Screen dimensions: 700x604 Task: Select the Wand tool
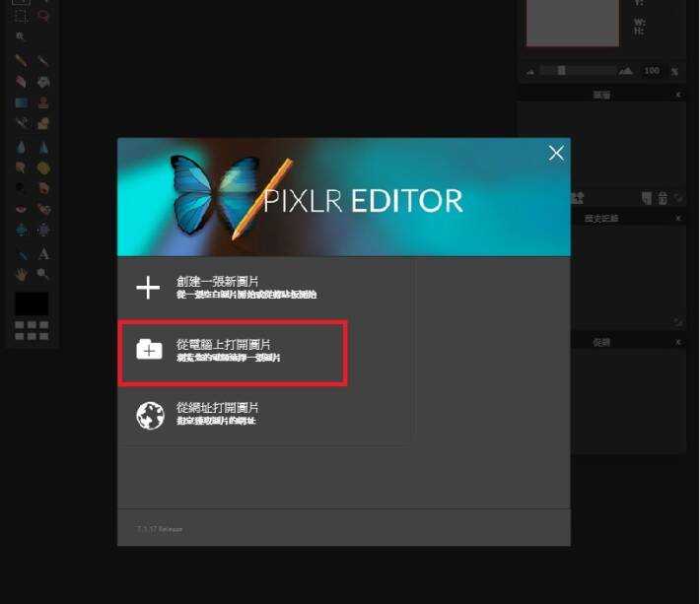click(21, 36)
